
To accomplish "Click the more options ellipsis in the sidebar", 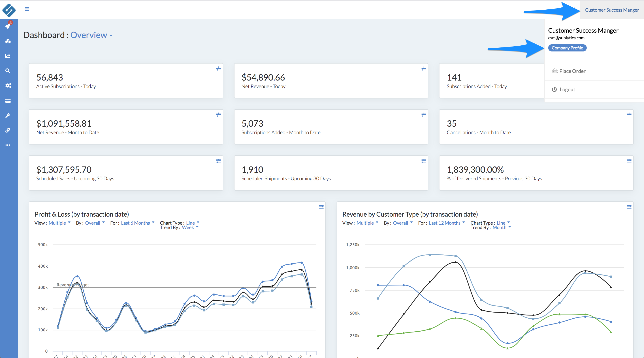I will (x=8, y=145).
